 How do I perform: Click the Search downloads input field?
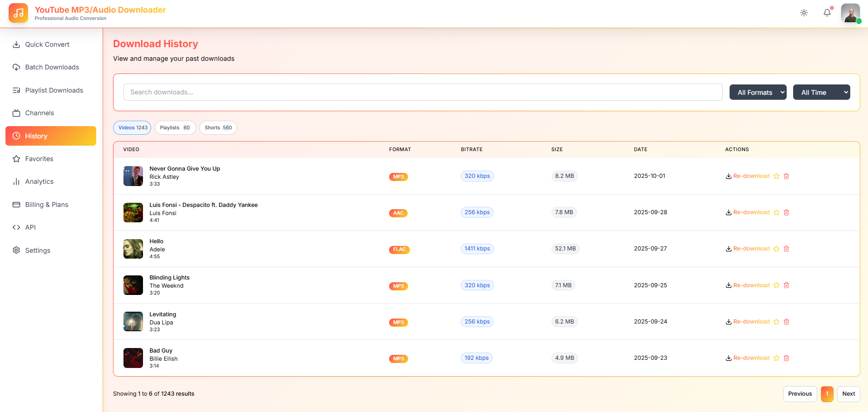pos(423,92)
